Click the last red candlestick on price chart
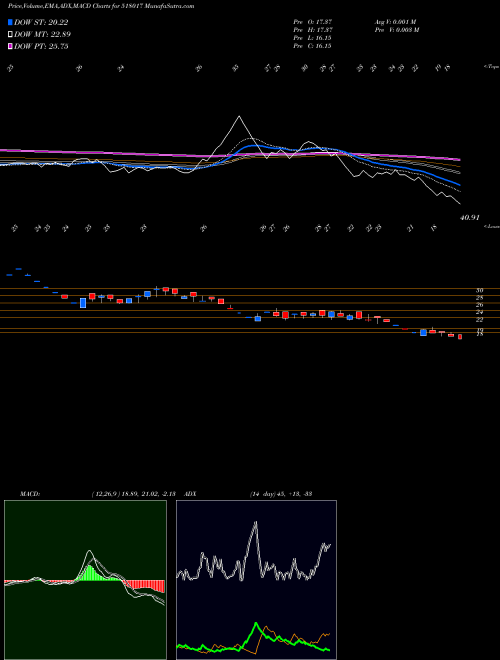The width and height of the screenshot is (500, 660). coord(460,337)
